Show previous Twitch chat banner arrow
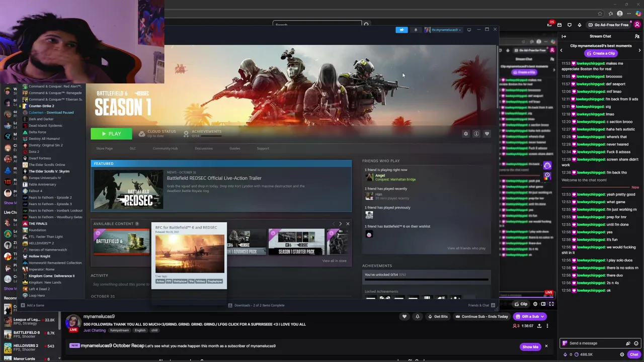644x362 pixels. 561,50
